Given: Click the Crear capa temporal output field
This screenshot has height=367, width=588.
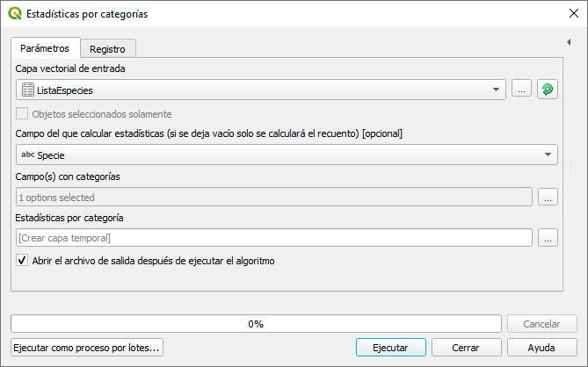Looking at the screenshot, I should [273, 238].
